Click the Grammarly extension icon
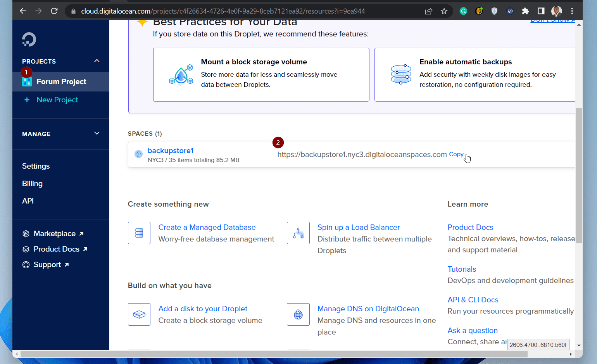Viewport: 597px width, 364px height. coord(463,11)
